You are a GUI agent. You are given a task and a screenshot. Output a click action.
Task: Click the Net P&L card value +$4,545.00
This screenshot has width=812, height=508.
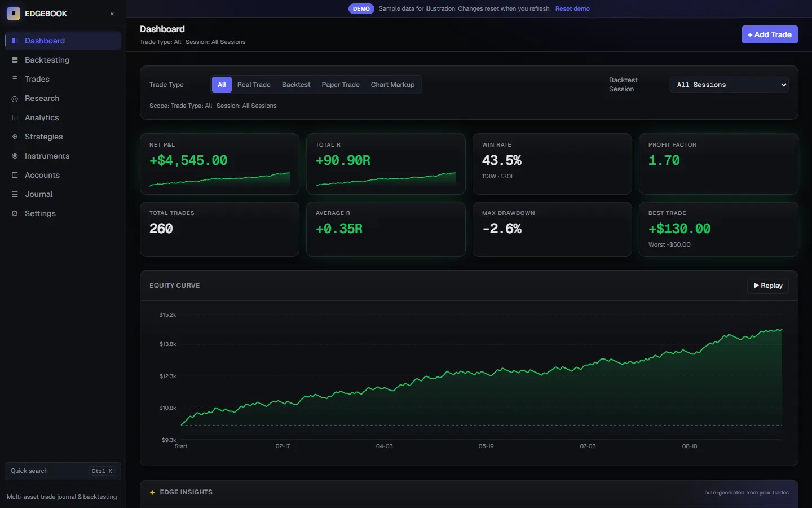188,161
